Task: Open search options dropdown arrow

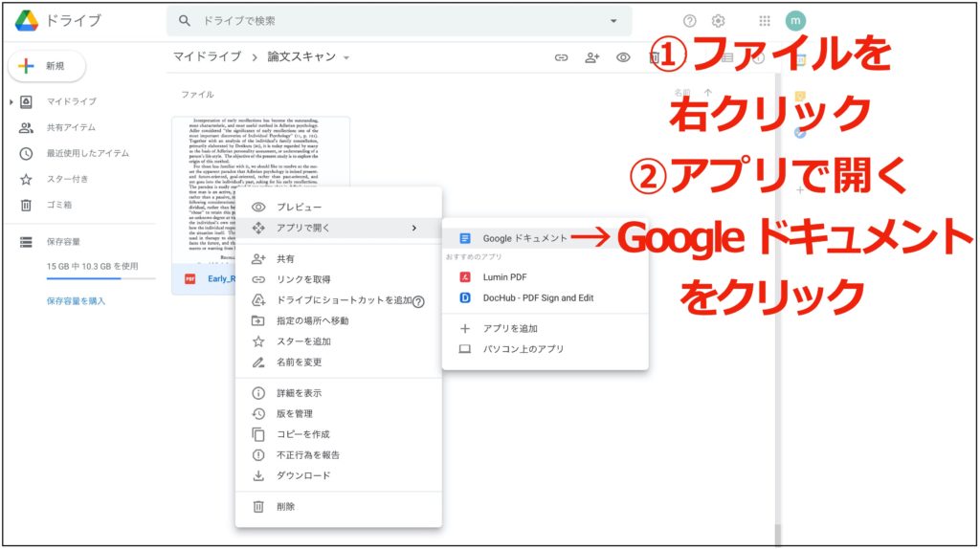Action: point(613,21)
